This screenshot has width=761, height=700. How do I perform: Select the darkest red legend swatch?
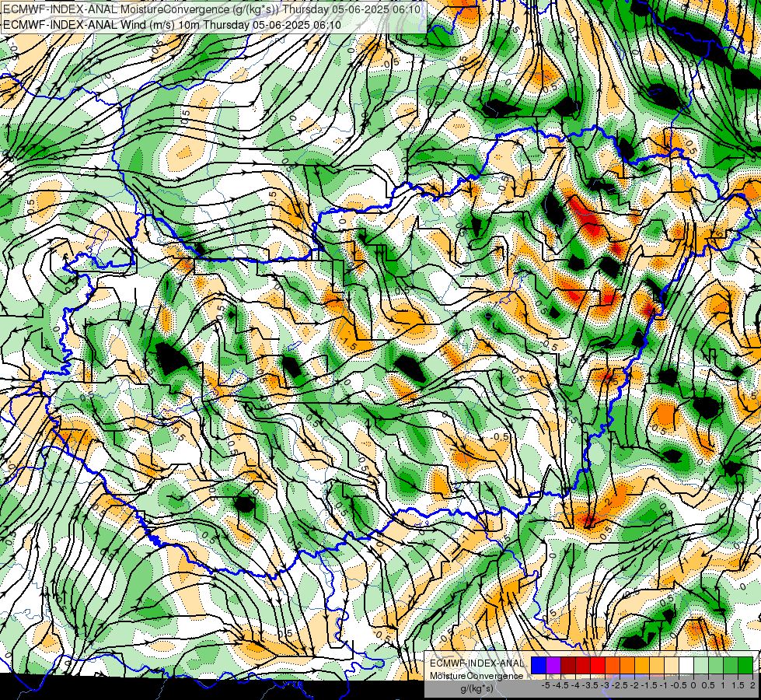[568, 665]
